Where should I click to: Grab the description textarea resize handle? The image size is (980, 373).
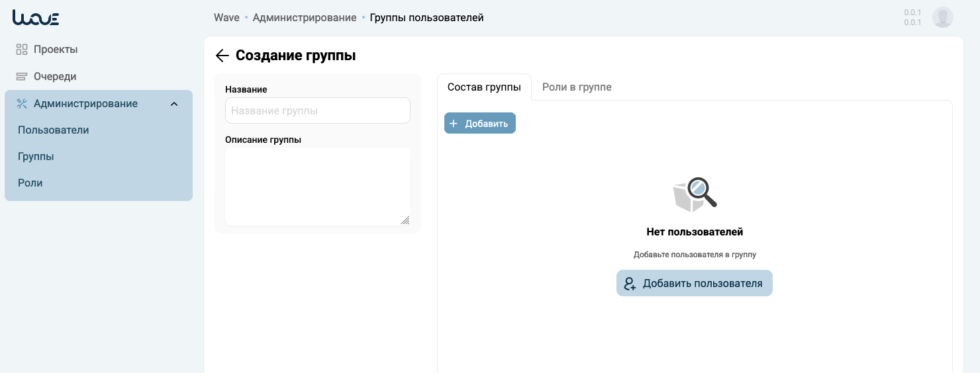click(x=405, y=220)
